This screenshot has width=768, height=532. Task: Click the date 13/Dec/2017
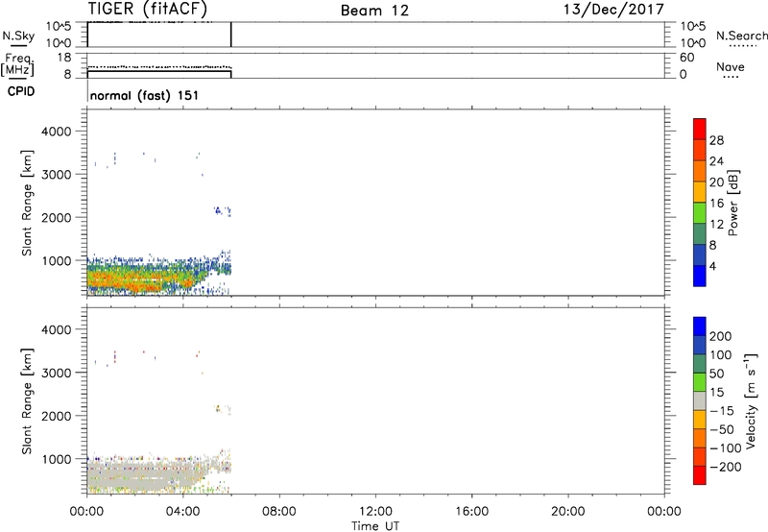[x=613, y=10]
